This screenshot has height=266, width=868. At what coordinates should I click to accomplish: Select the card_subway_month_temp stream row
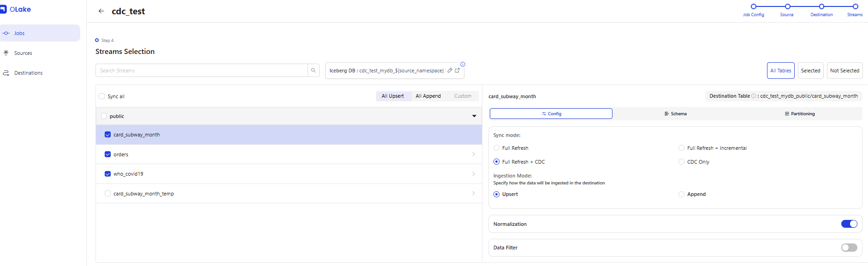point(289,194)
